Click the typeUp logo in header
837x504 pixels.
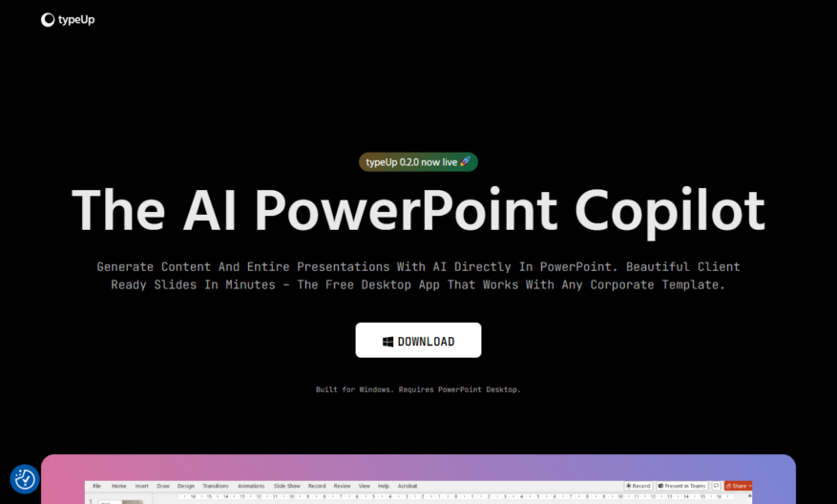(68, 20)
